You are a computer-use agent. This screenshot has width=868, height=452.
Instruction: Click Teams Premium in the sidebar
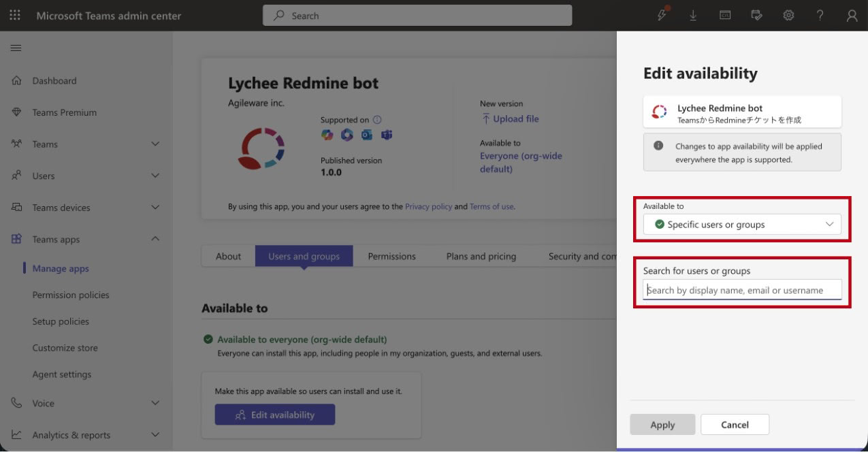65,112
